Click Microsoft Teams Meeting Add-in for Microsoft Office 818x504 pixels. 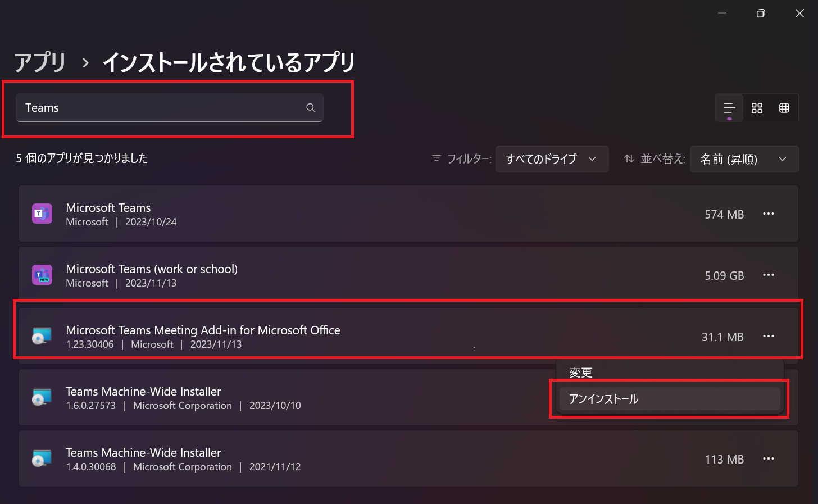203,330
